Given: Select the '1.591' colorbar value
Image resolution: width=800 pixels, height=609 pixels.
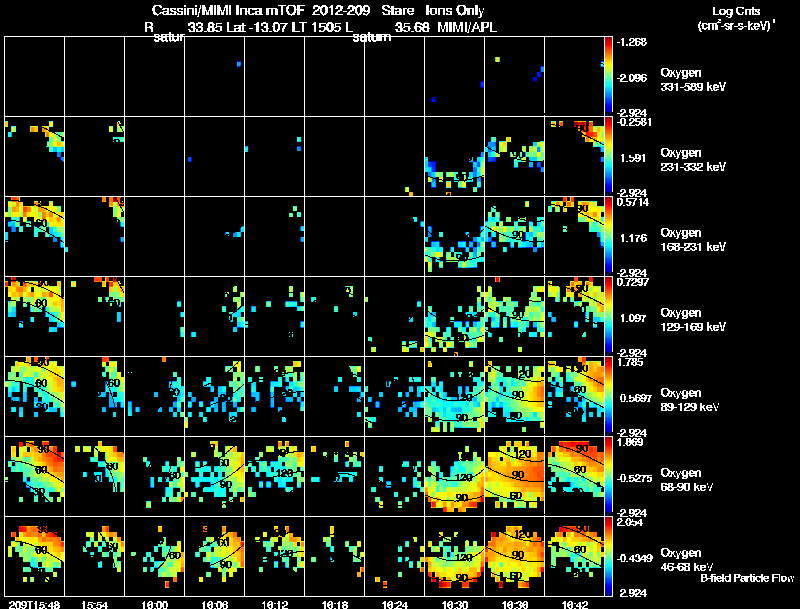Looking at the screenshot, I should click(x=633, y=158).
